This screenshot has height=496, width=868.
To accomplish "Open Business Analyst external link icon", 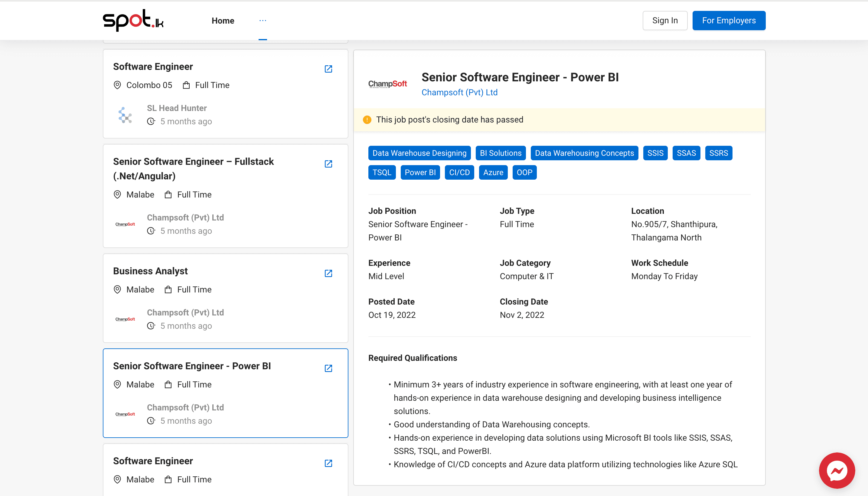I will tap(328, 273).
